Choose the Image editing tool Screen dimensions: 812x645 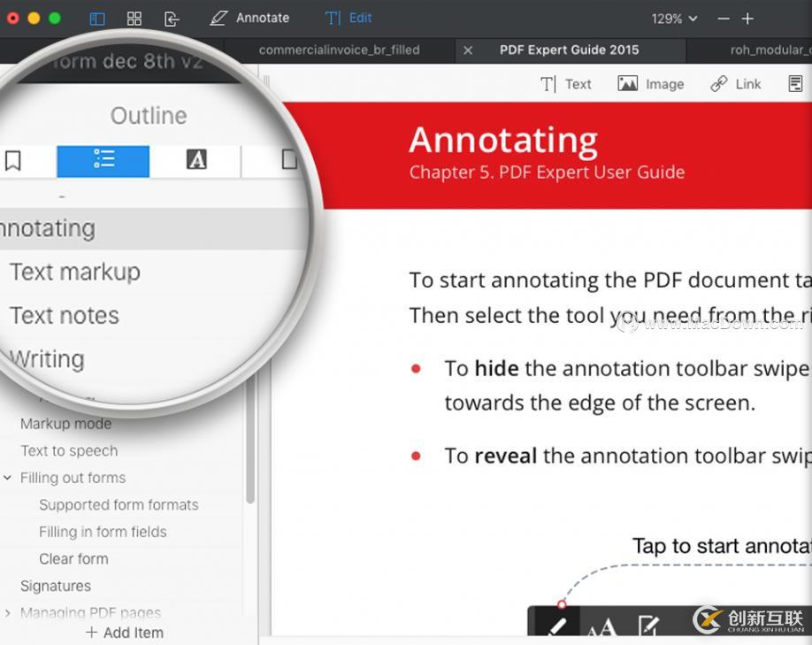coord(650,84)
